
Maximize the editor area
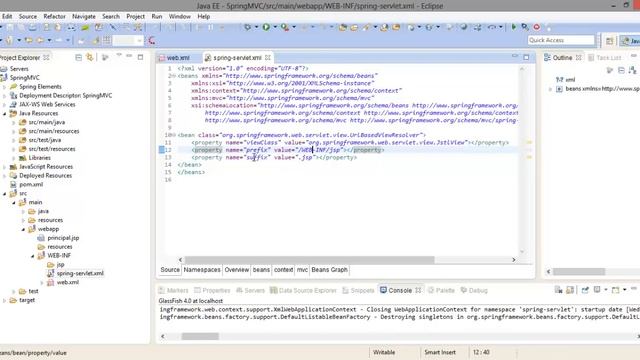[x=526, y=57]
